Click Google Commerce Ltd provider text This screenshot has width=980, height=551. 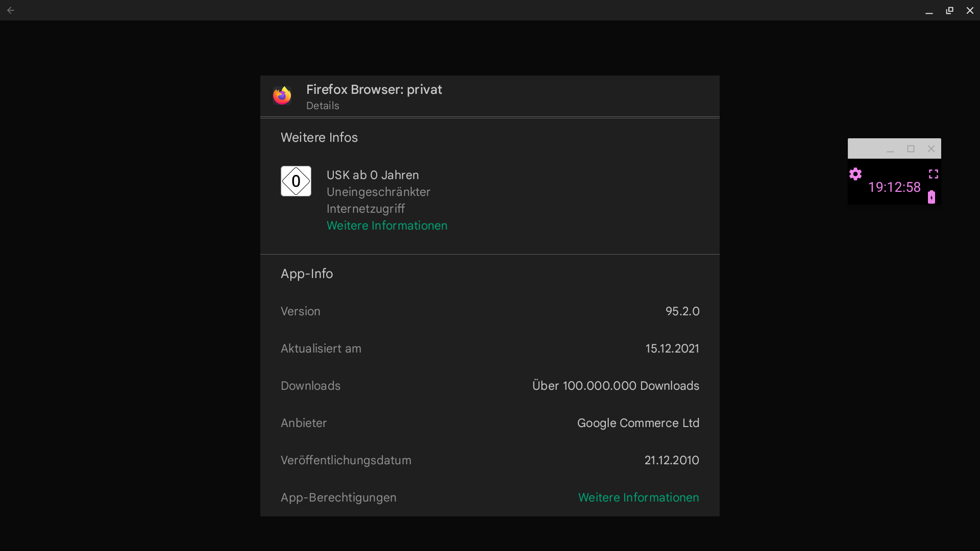[638, 423]
